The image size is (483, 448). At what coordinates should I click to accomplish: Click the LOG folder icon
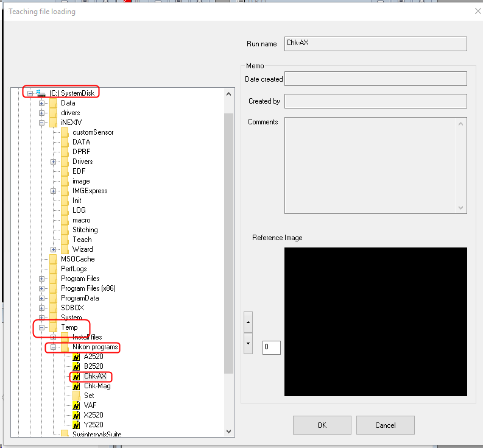pyautogui.click(x=65, y=210)
